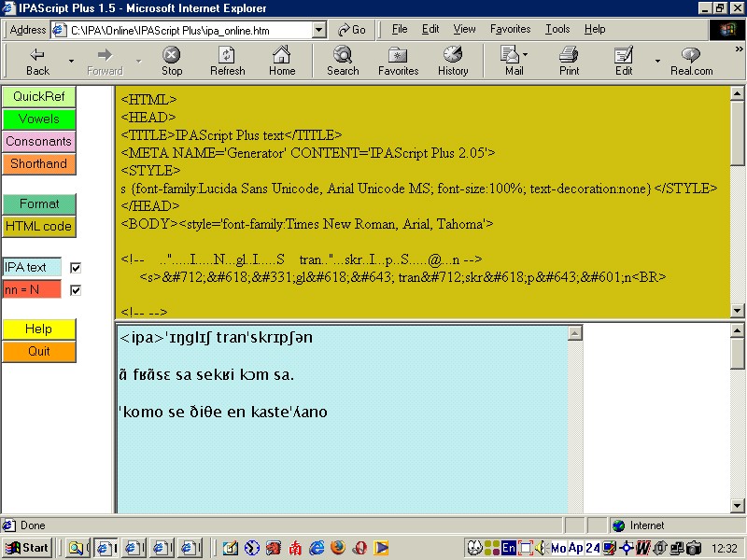This screenshot has width=747, height=560.
Task: Launch Internet Explorer from quick launch
Action: tap(317, 548)
